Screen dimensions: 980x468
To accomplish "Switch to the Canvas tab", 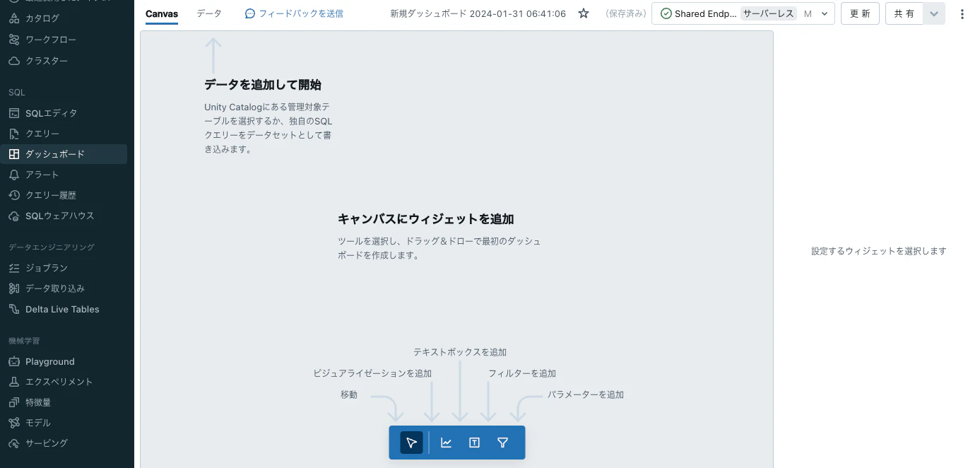I will tap(162, 13).
